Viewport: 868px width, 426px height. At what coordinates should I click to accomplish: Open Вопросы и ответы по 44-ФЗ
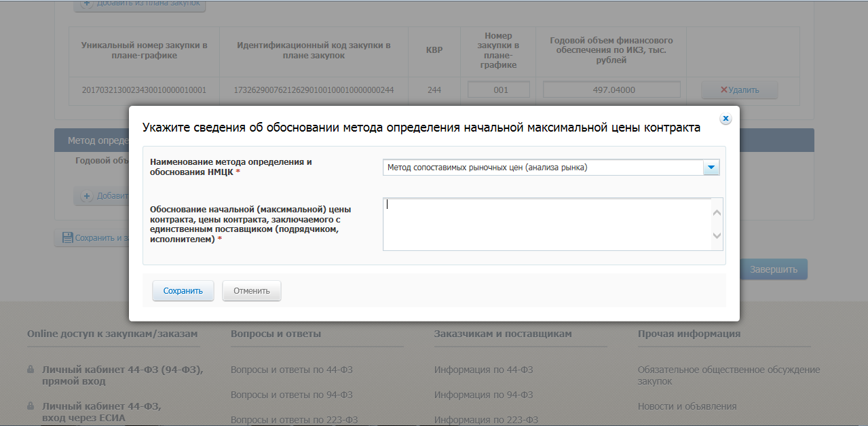(x=291, y=370)
